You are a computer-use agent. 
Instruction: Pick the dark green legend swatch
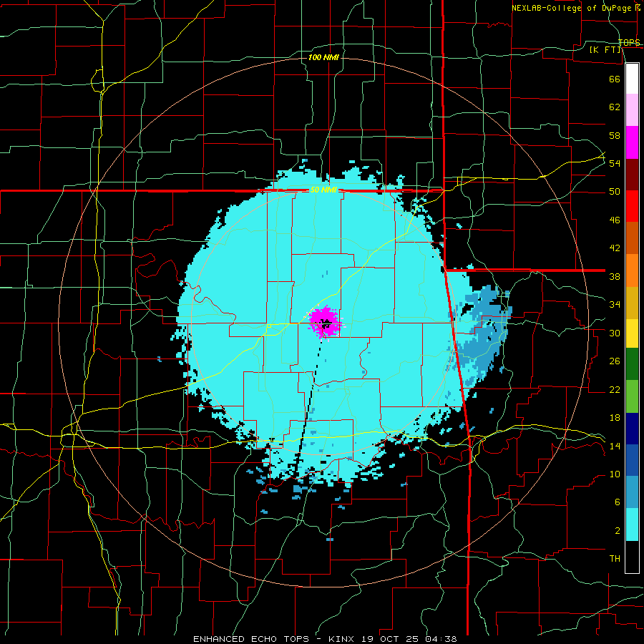[632, 364]
